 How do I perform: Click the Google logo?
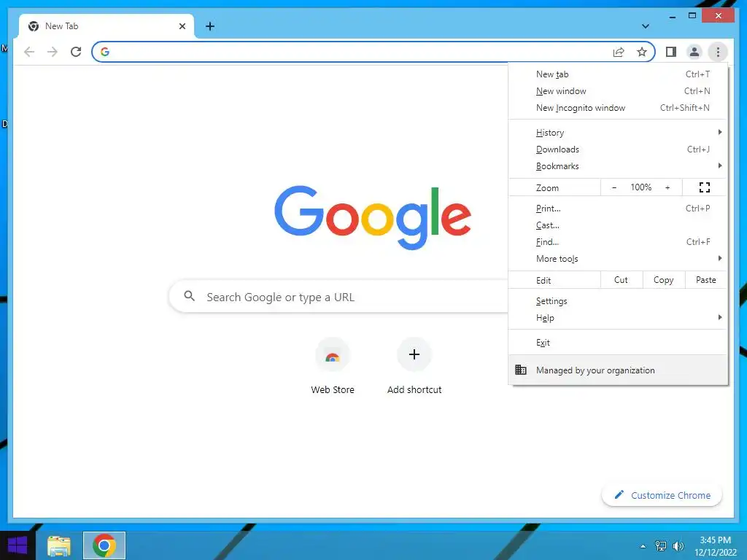[x=373, y=217]
